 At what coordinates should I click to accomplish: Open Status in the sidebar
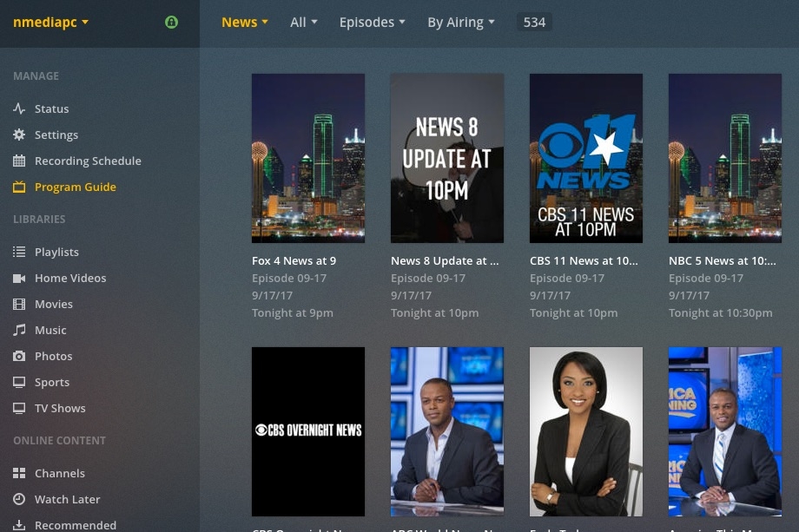pyautogui.click(x=51, y=108)
